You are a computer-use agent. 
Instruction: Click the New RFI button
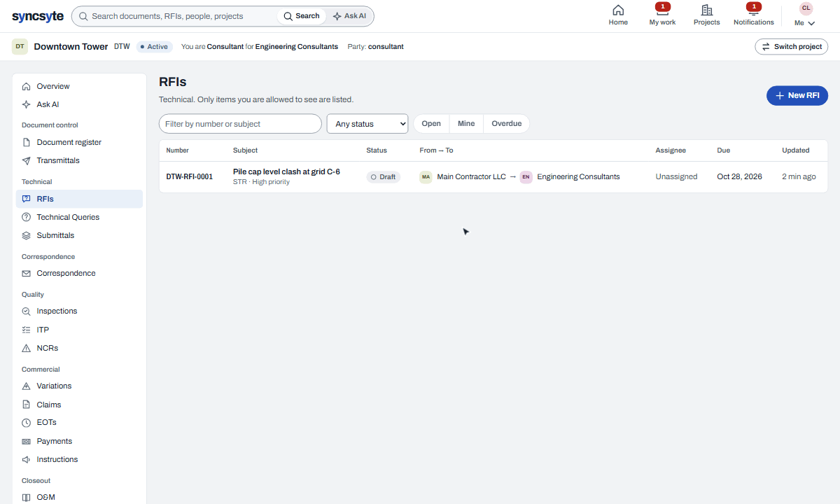[797, 95]
